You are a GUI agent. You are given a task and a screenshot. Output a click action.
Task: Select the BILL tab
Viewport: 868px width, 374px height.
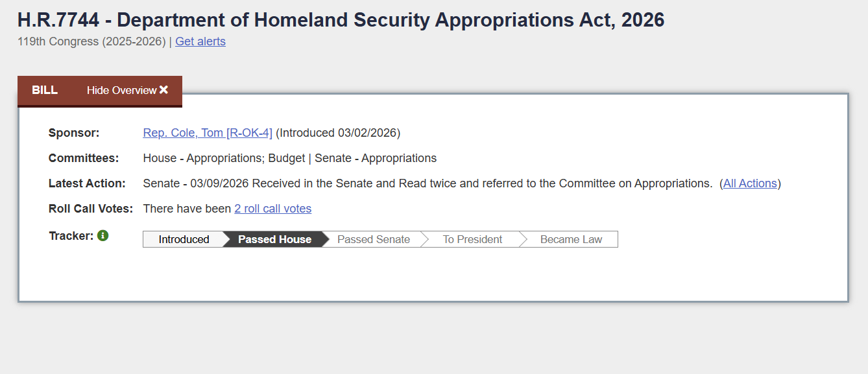click(x=45, y=90)
